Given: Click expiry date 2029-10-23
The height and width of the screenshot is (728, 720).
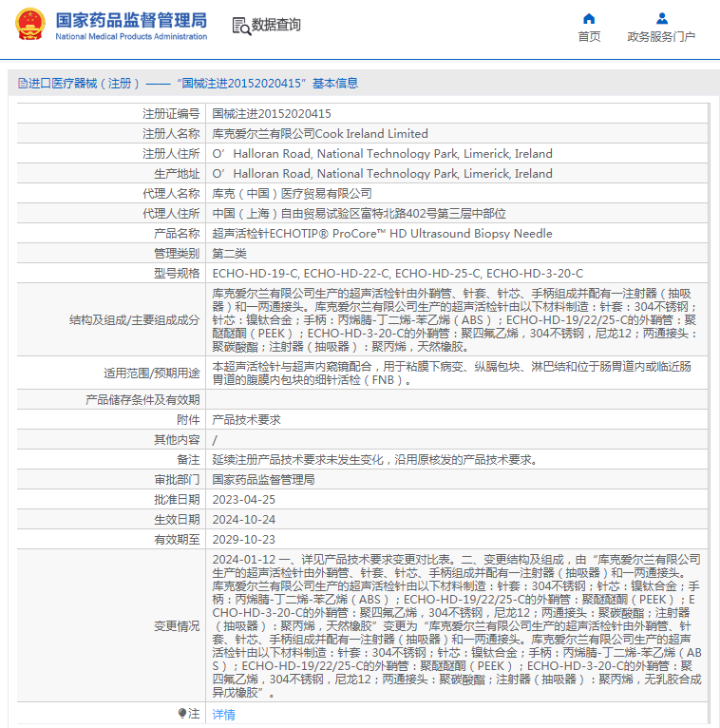Looking at the screenshot, I should pyautogui.click(x=244, y=540).
